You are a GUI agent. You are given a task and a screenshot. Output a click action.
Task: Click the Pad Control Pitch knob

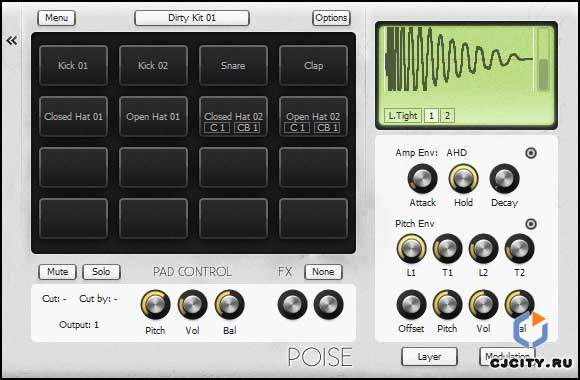(x=155, y=305)
